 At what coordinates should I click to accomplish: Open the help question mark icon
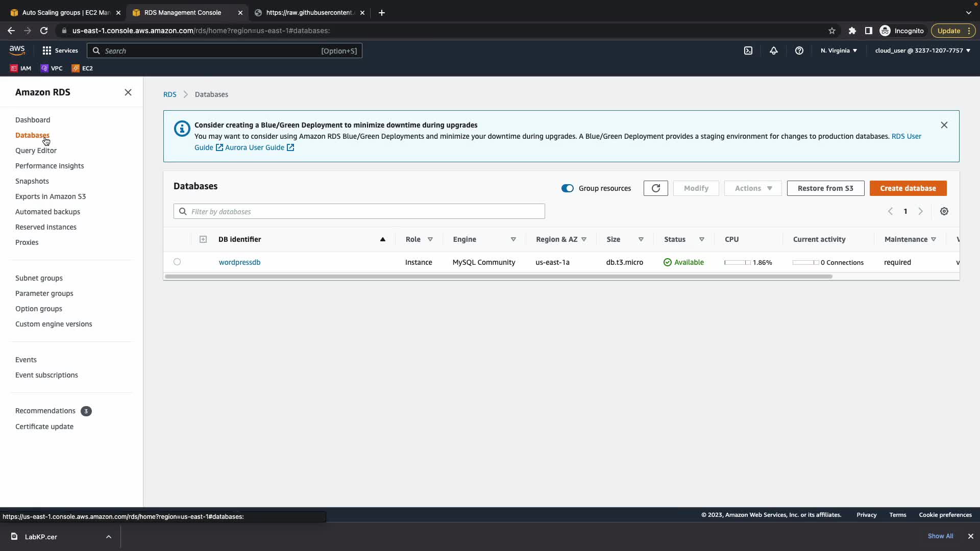(799, 51)
